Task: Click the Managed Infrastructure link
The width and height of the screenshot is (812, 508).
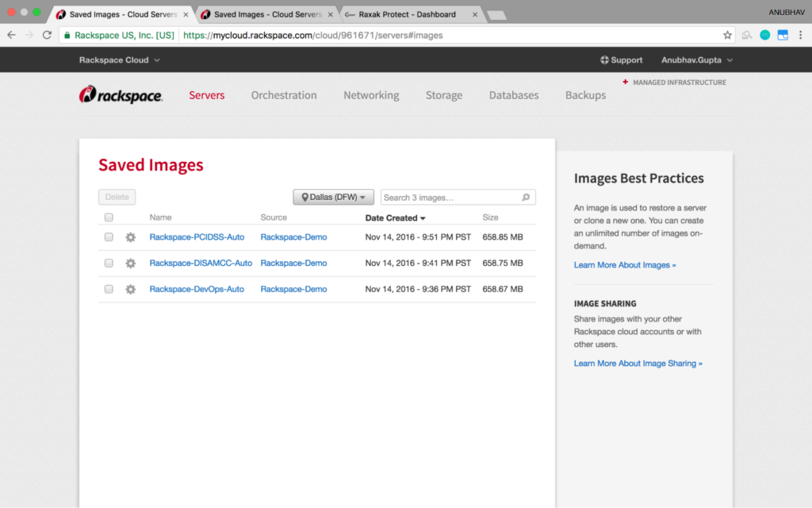Action: tap(679, 83)
